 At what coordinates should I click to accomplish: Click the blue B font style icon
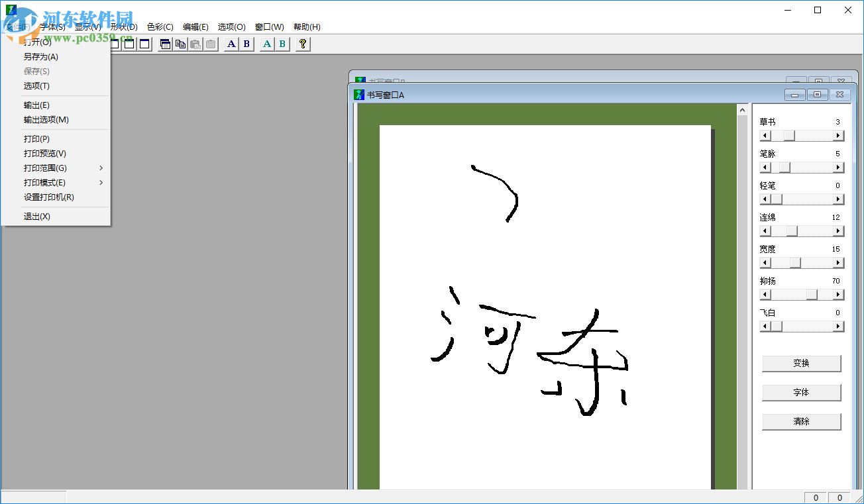246,44
